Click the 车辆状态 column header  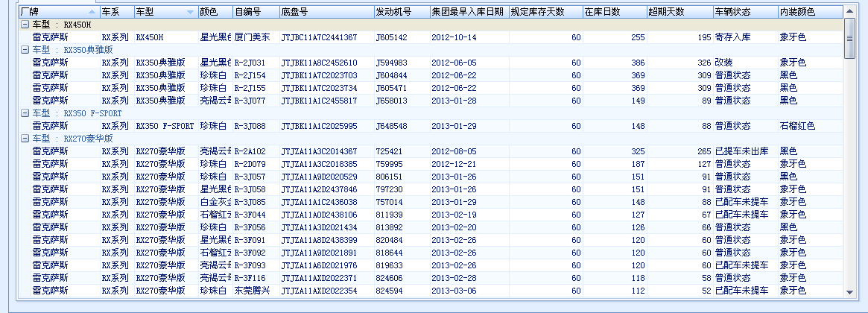point(746,12)
